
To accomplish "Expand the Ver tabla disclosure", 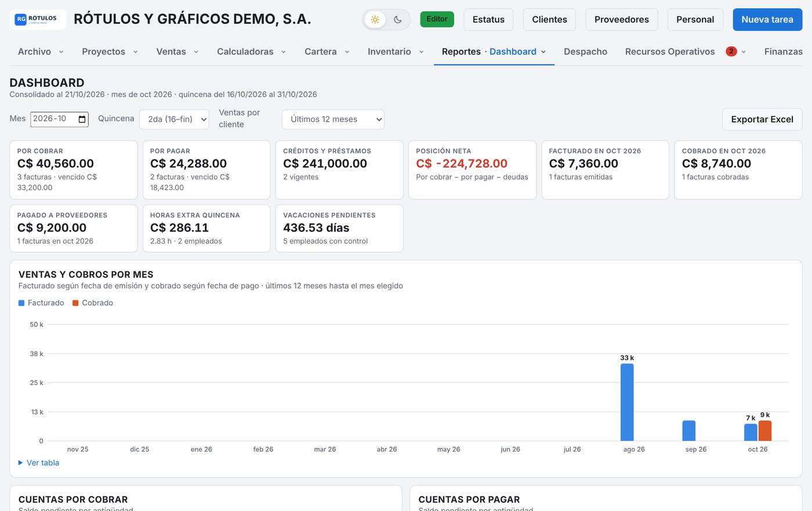I will (x=39, y=463).
